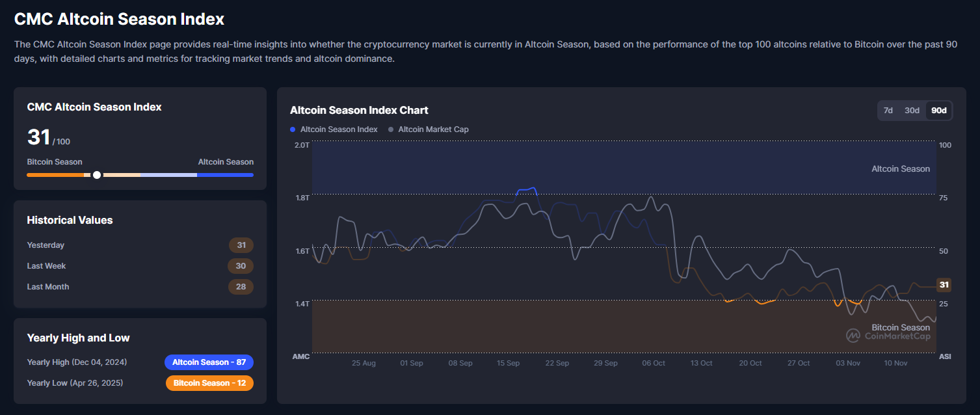Click the 03 Nov date axis marker
The image size is (980, 415).
point(848,363)
